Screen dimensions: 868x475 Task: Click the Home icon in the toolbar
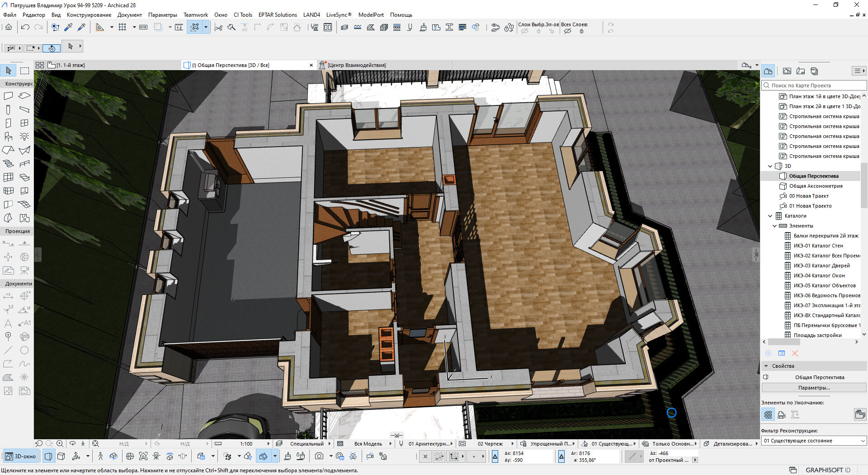9,27
